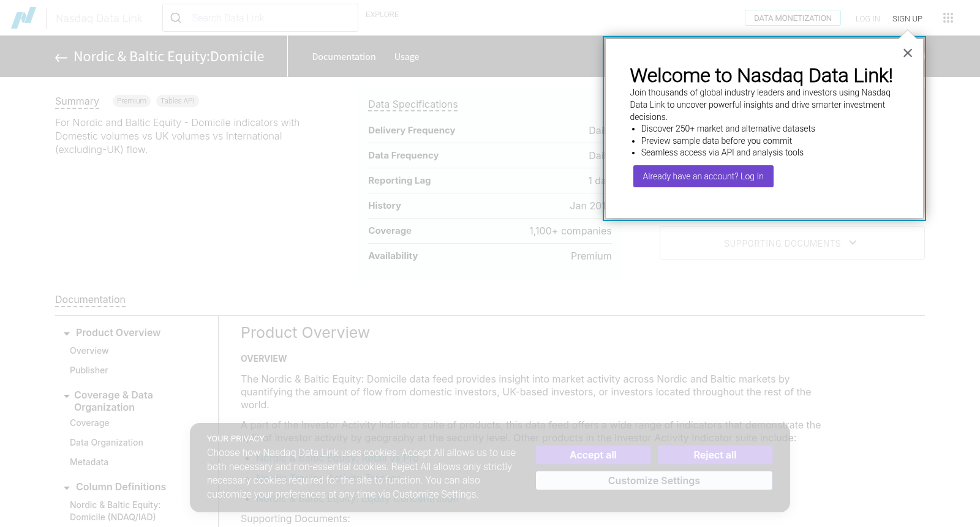Accept all cookies
980x527 pixels.
coord(593,455)
